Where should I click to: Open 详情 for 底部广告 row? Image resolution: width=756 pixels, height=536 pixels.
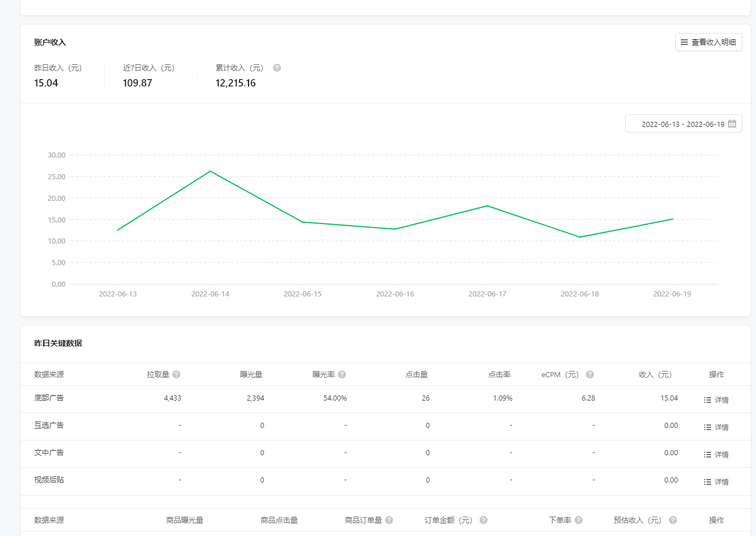716,400
